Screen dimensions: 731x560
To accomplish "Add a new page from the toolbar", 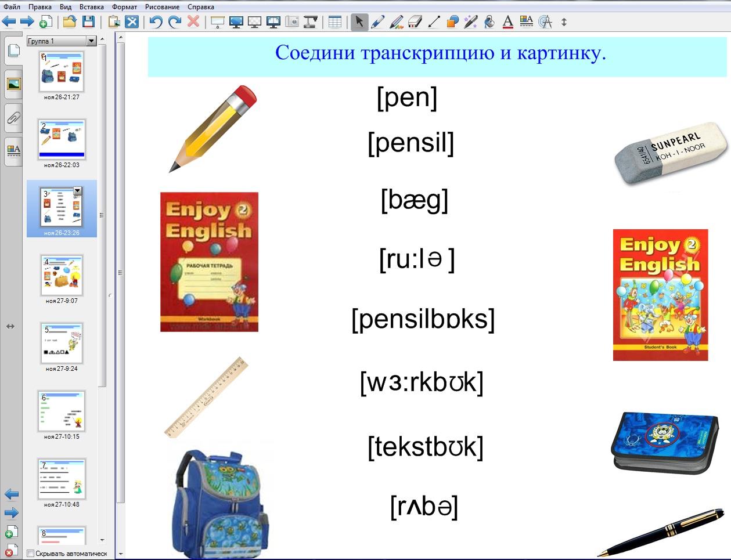I will click(45, 22).
